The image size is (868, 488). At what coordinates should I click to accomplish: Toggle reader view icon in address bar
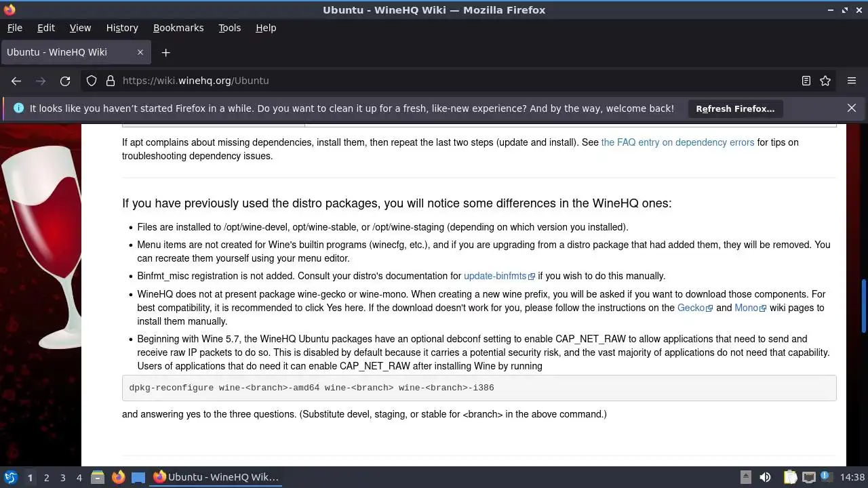coord(806,81)
